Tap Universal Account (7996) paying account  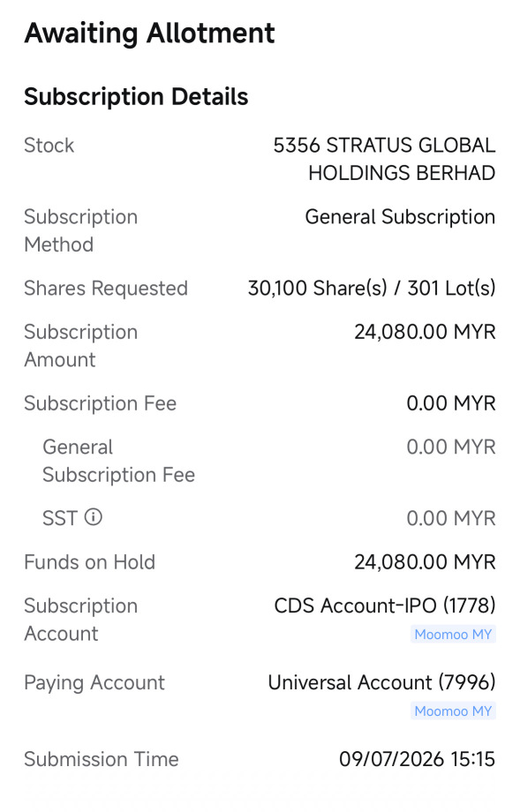coord(381,682)
